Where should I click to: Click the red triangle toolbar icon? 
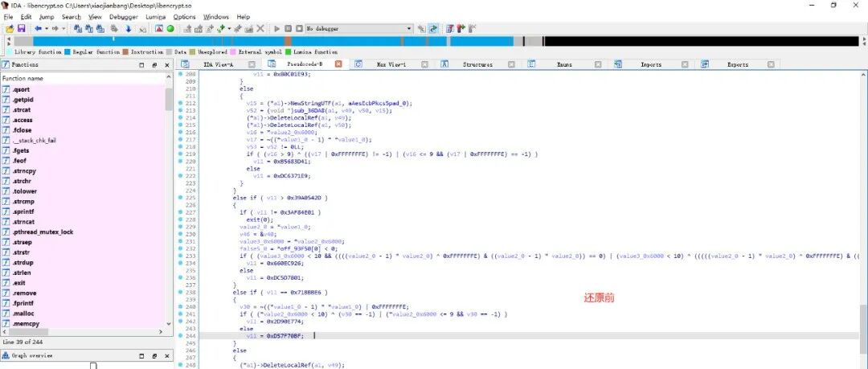159,28
